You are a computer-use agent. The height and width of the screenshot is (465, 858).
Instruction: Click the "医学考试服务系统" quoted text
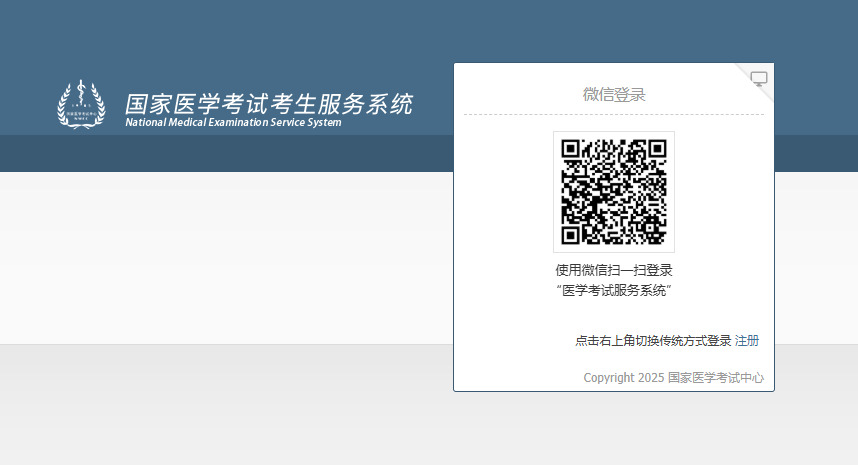614,290
